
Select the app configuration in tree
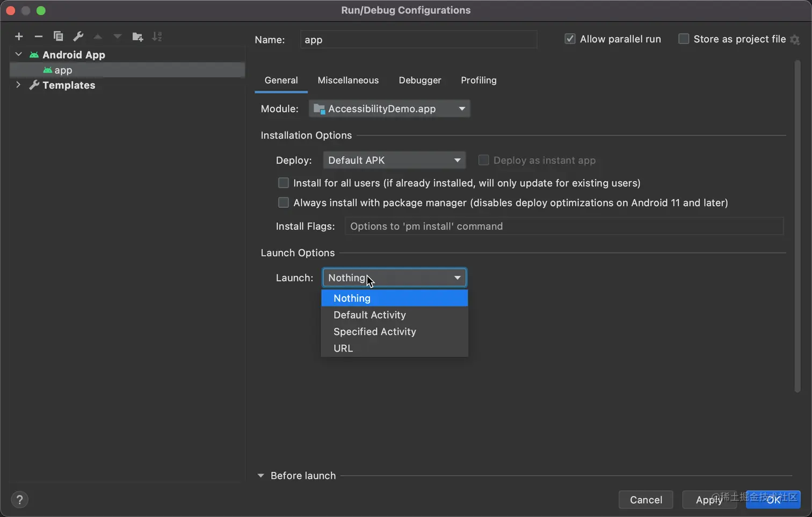(127, 70)
